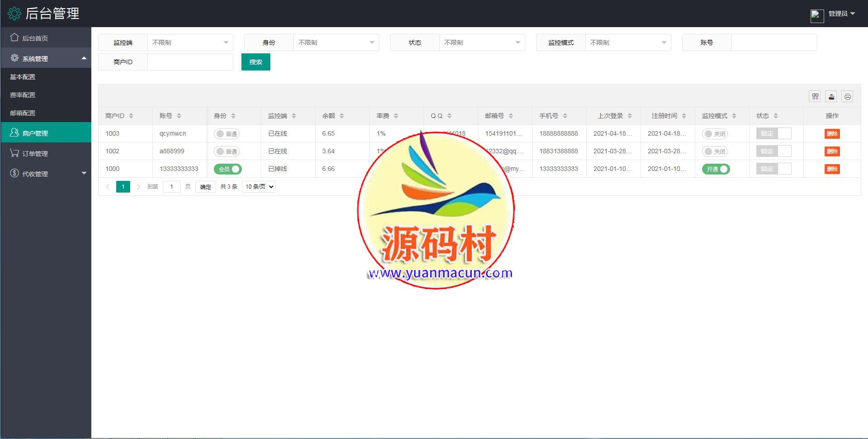Open the 10 条/页 page size selector
This screenshot has width=868, height=439.
[259, 187]
